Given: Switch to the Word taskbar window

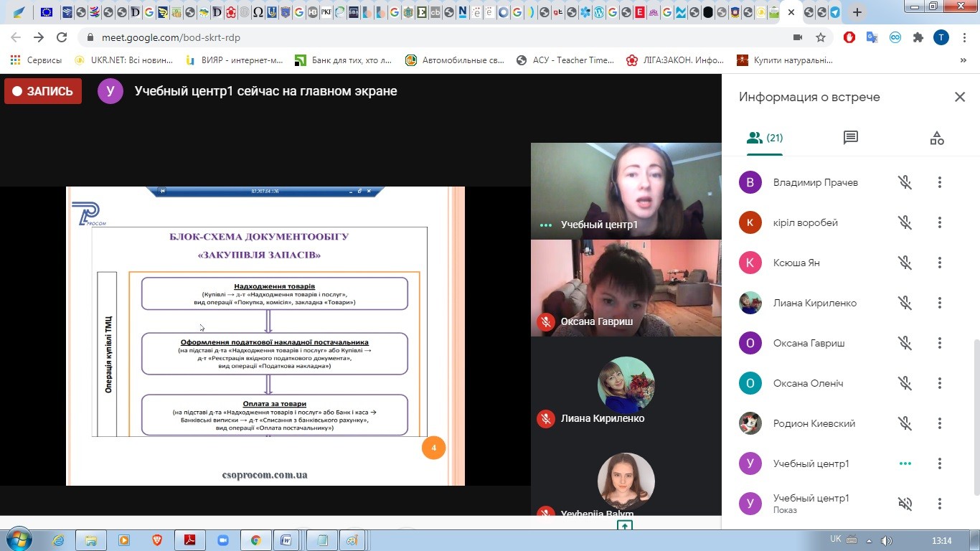Looking at the screenshot, I should coord(286,540).
